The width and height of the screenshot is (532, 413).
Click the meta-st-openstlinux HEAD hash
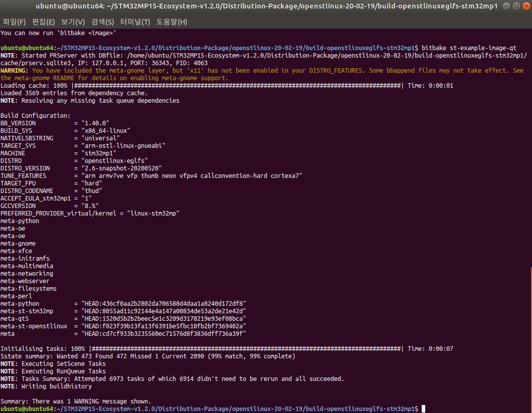click(x=163, y=326)
